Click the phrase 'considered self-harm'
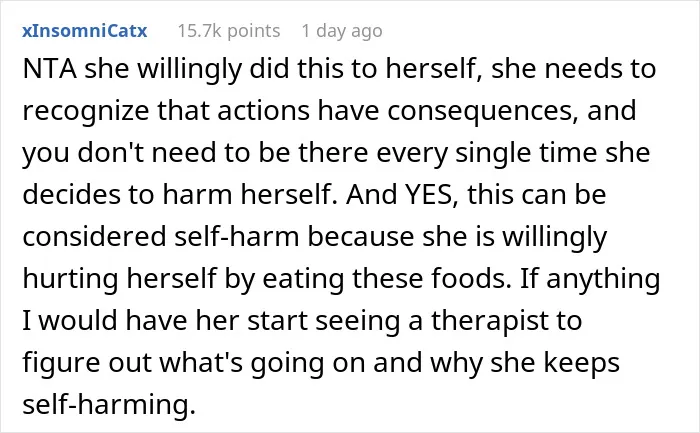This screenshot has width=700, height=433. [161, 236]
